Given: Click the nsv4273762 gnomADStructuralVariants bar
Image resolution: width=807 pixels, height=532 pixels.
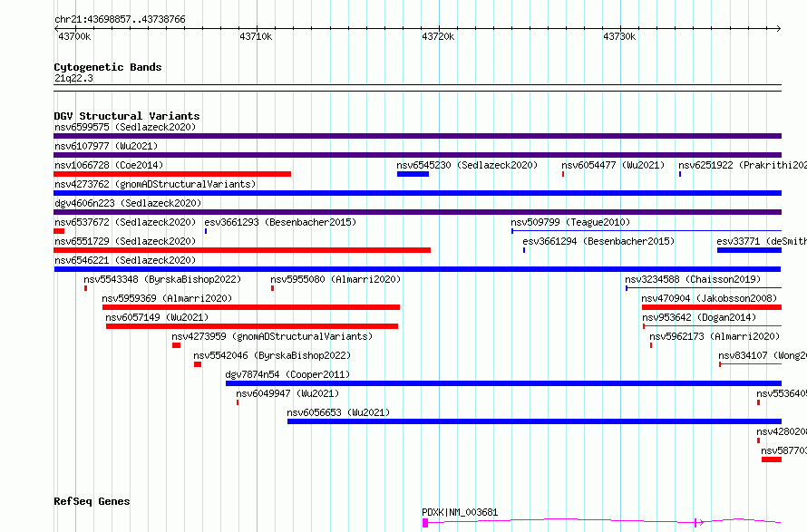Looking at the screenshot, I should pos(417,193).
